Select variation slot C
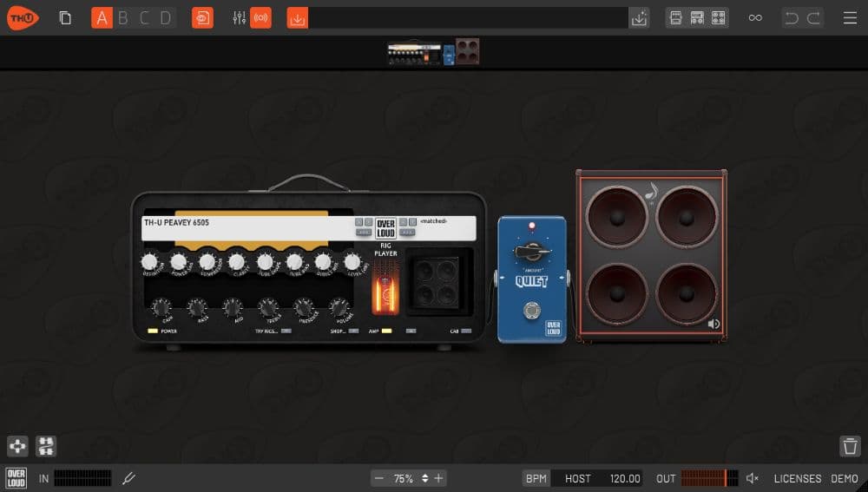868x492 pixels. pos(144,17)
